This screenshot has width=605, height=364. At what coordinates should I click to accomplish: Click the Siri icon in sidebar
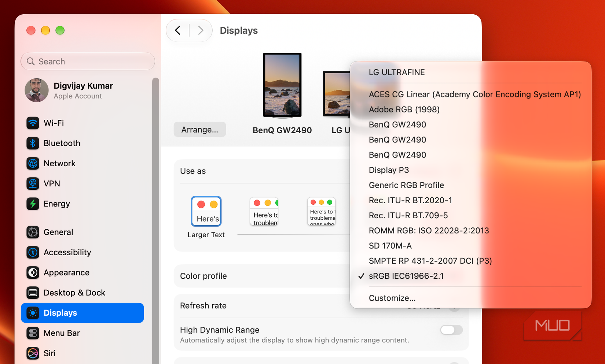click(x=33, y=353)
